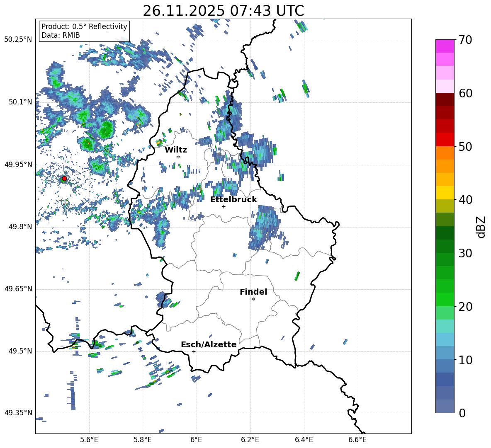Click the 50.25°N latitude label
The width and height of the screenshot is (491, 448).
[18, 40]
